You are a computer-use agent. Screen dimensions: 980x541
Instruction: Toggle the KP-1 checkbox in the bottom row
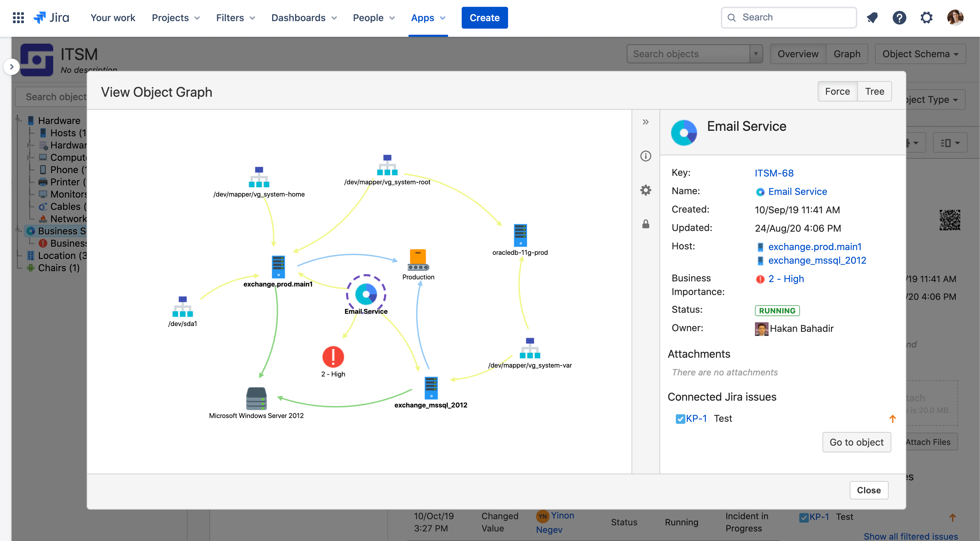coord(804,517)
